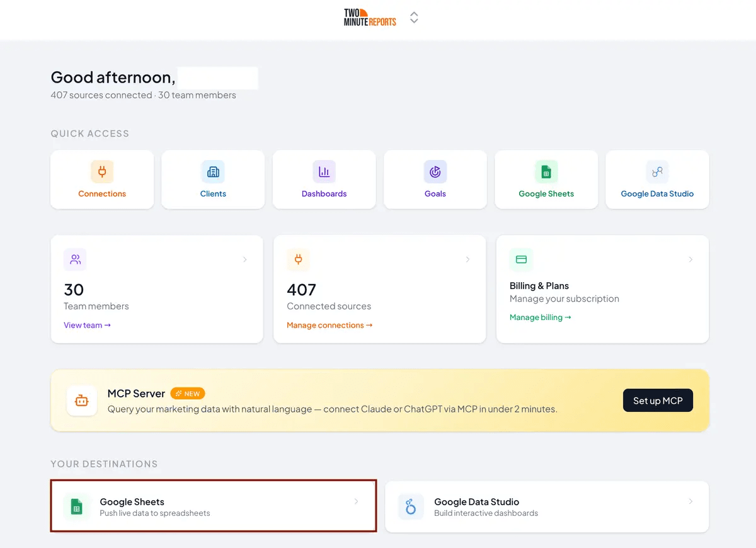Open the Goals quick access label
Screen dimensions: 756x548
click(435, 194)
